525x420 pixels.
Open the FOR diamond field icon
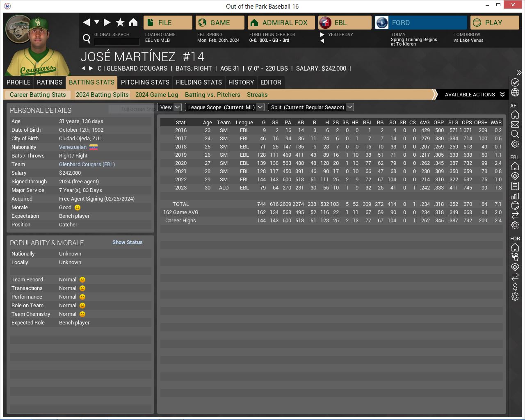point(515,267)
